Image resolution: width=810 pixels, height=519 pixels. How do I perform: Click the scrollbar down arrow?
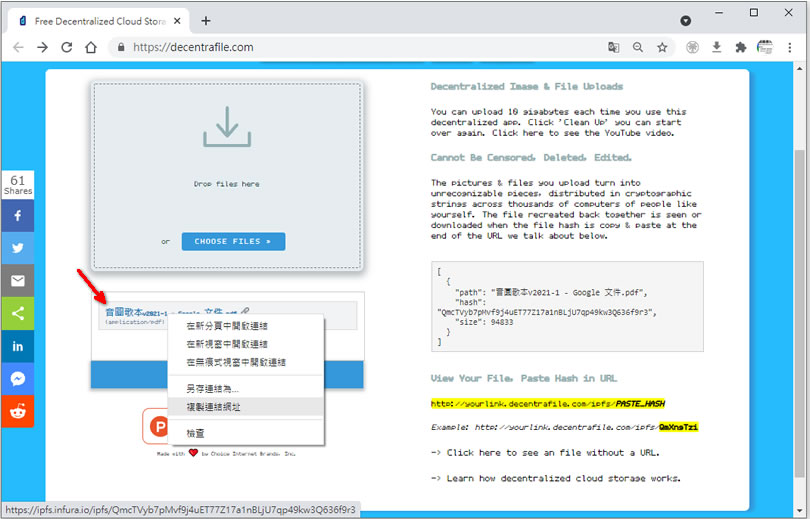tap(800, 510)
